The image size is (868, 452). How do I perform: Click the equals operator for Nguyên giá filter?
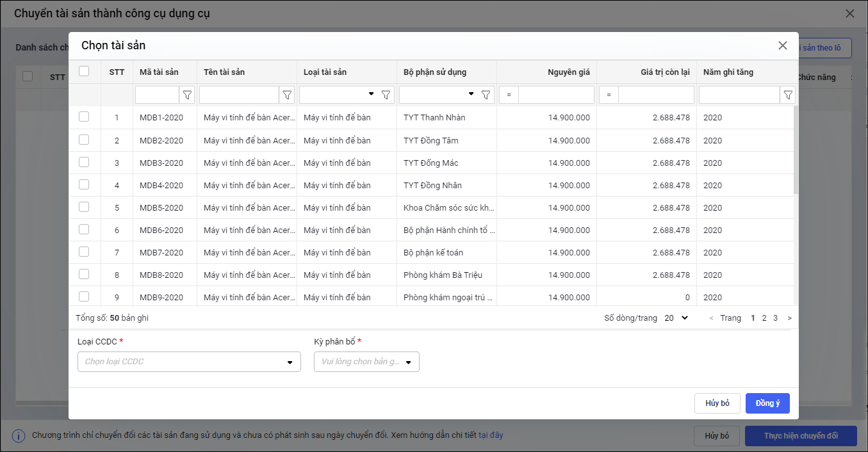coord(509,95)
